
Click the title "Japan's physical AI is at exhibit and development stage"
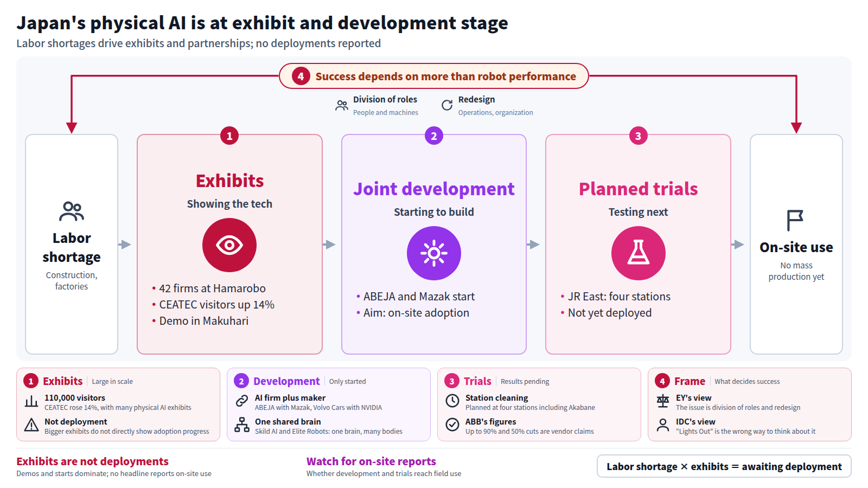coord(262,23)
